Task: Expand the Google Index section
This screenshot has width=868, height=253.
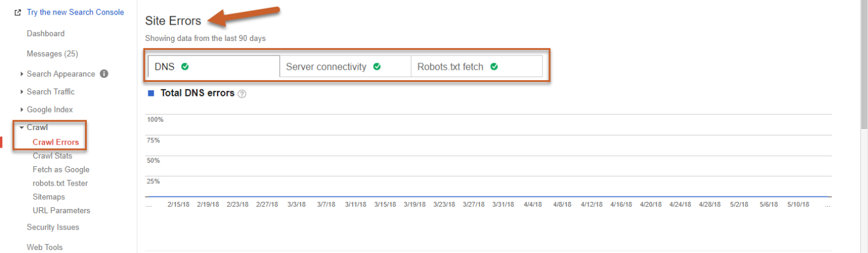Action: coord(49,110)
